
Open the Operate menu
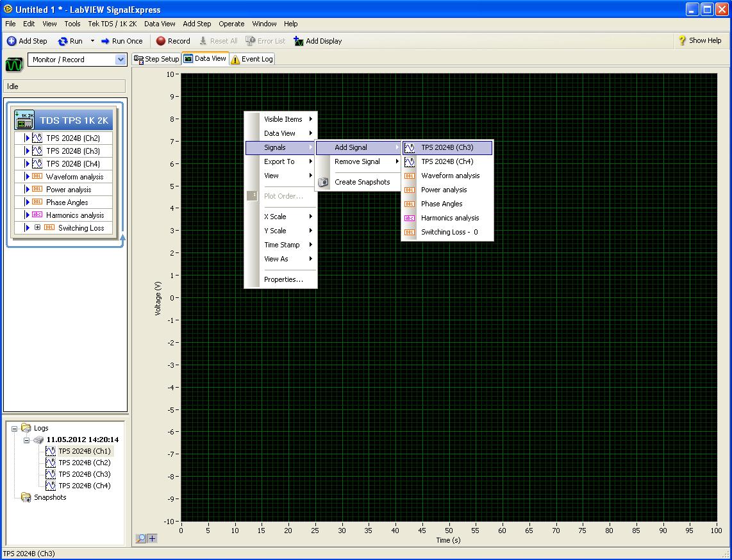[x=231, y=24]
